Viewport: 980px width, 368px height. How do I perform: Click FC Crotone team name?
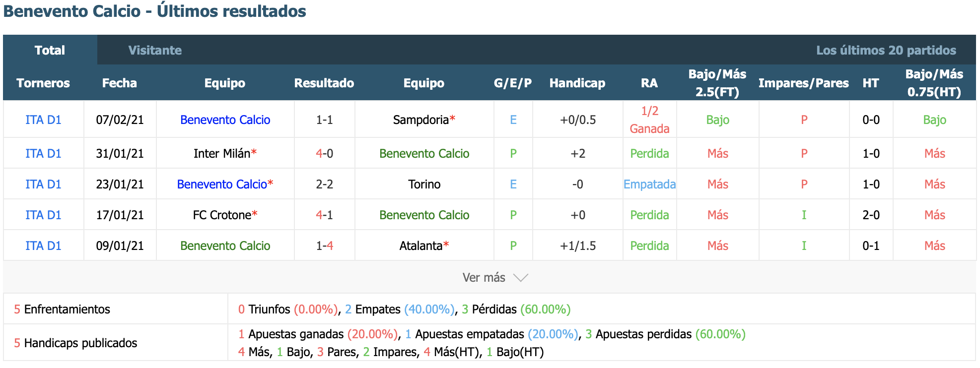222,215
